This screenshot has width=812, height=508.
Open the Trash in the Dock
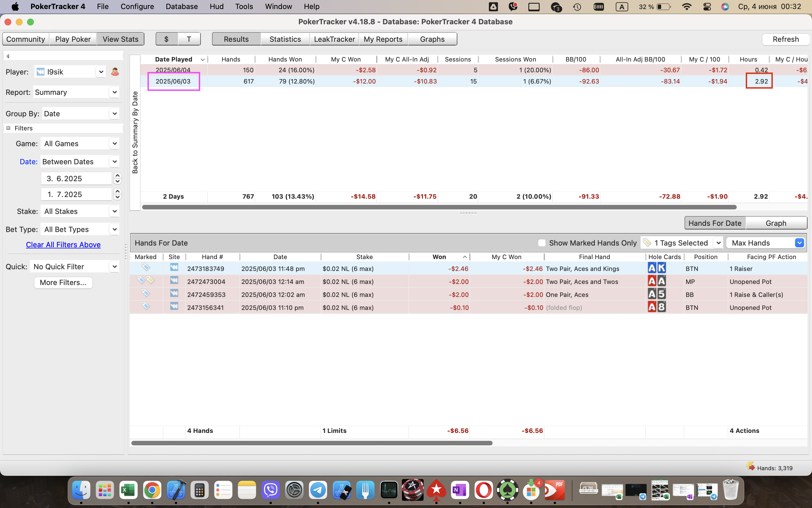click(731, 491)
